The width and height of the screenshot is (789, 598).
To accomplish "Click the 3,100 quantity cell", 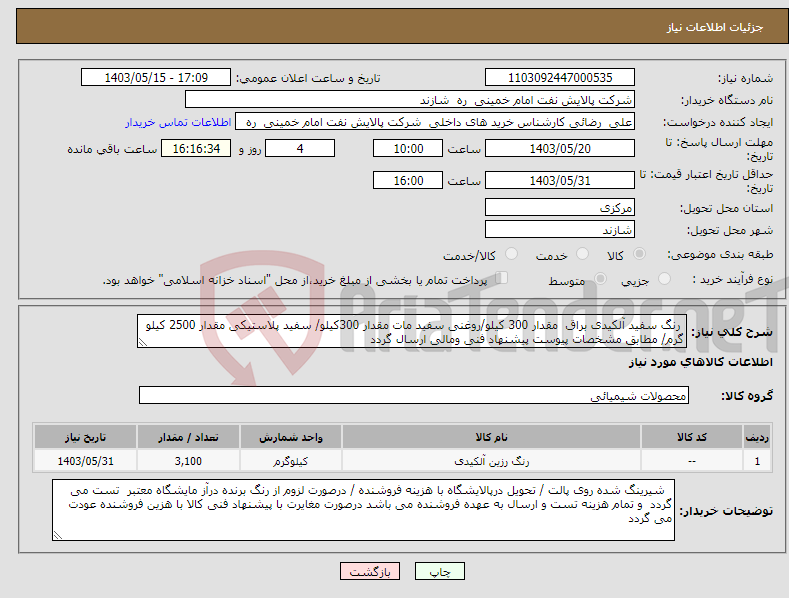I will [x=188, y=461].
